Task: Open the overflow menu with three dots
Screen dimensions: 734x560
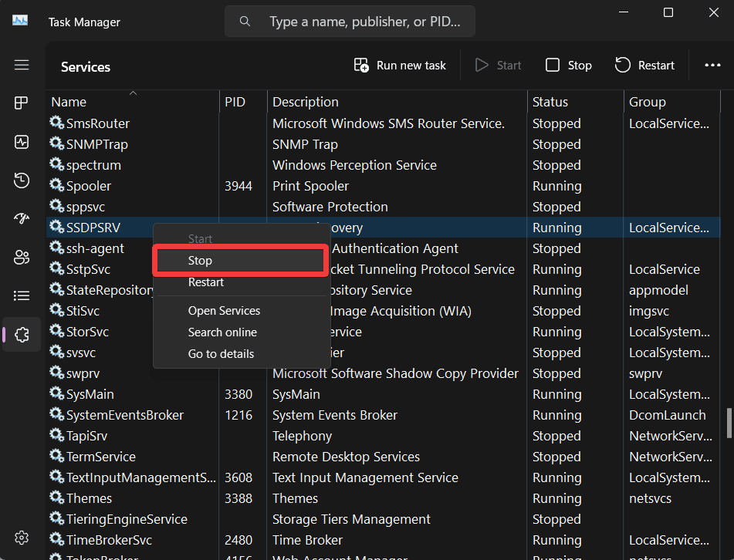Action: (712, 65)
